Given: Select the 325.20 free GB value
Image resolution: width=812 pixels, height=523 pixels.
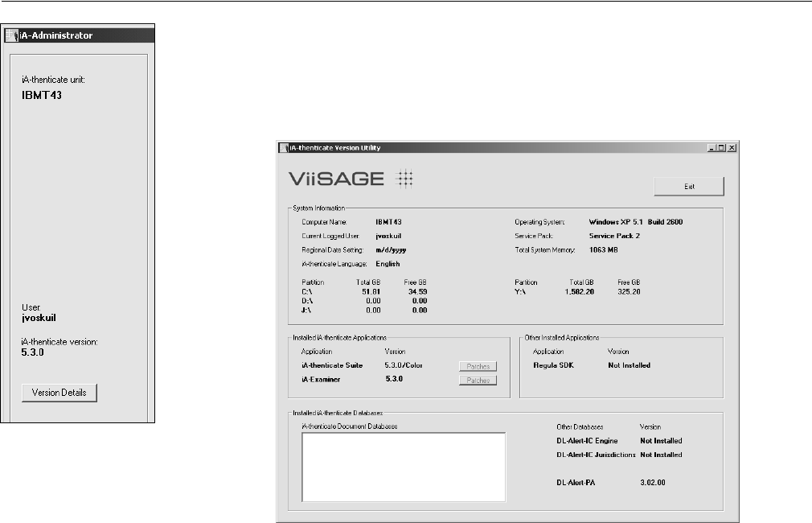Looking at the screenshot, I should pos(629,292).
